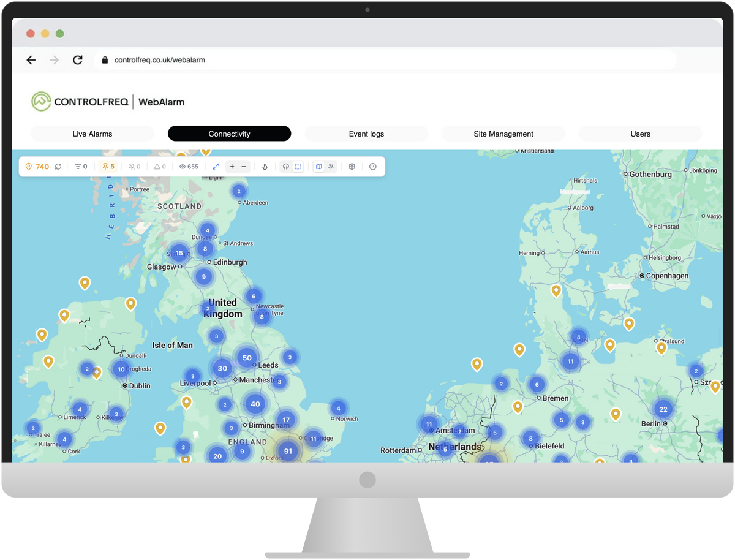Open the cluster of 15 near Glasgow
The image size is (735, 560).
click(179, 253)
